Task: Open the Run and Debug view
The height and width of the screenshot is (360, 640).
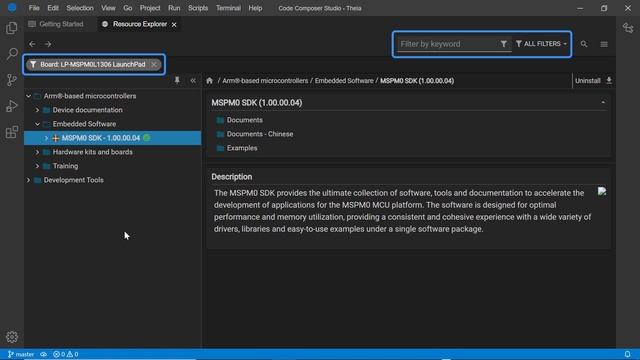Action: (x=12, y=106)
